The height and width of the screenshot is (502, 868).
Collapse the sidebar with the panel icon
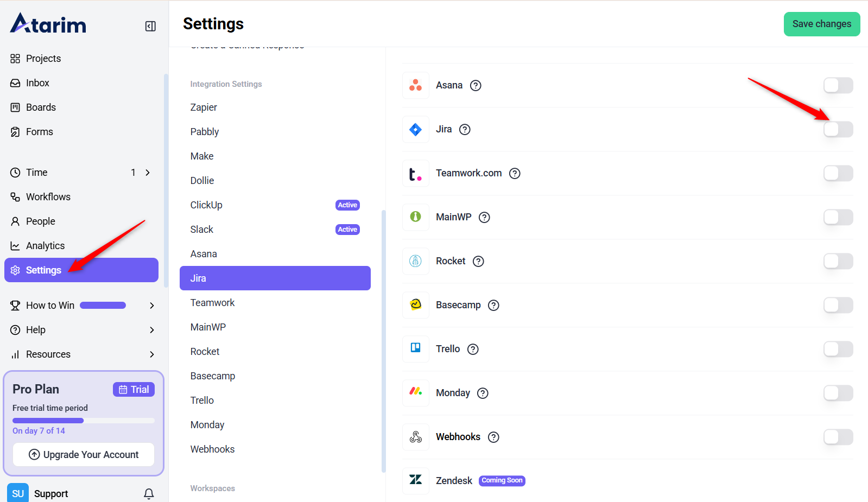click(150, 26)
